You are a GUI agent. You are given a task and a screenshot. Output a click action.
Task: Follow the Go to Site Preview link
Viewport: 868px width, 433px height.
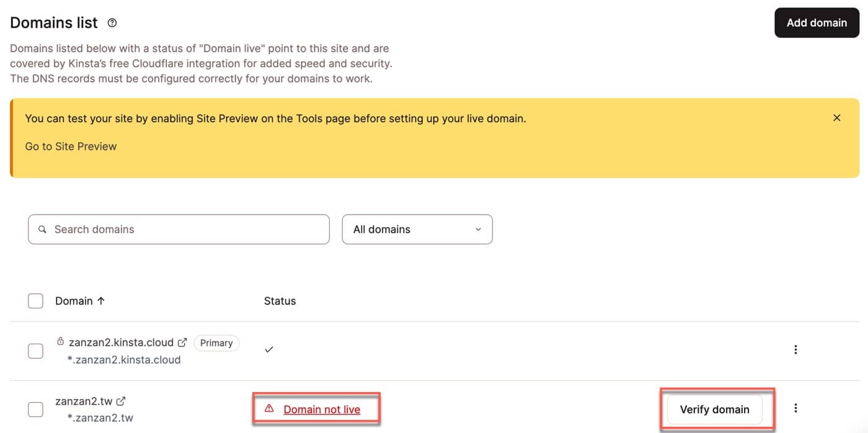71,146
